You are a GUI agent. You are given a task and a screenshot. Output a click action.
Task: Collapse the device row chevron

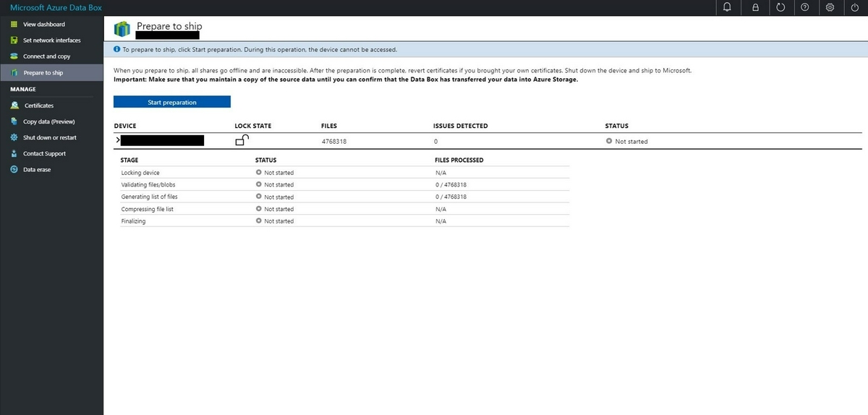(x=116, y=139)
